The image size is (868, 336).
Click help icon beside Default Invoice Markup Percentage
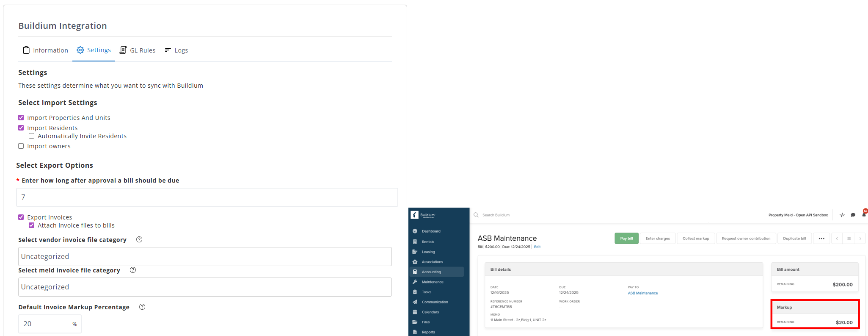(142, 307)
